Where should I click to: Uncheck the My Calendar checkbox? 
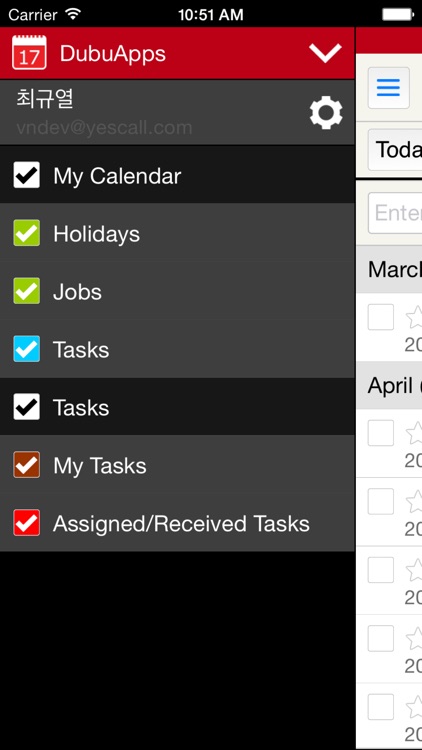click(27, 175)
